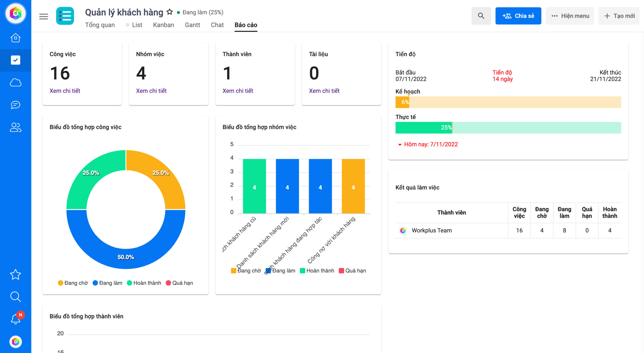Toggle Đang làm legend in bar chart
The width and height of the screenshot is (644, 353).
[x=281, y=271]
